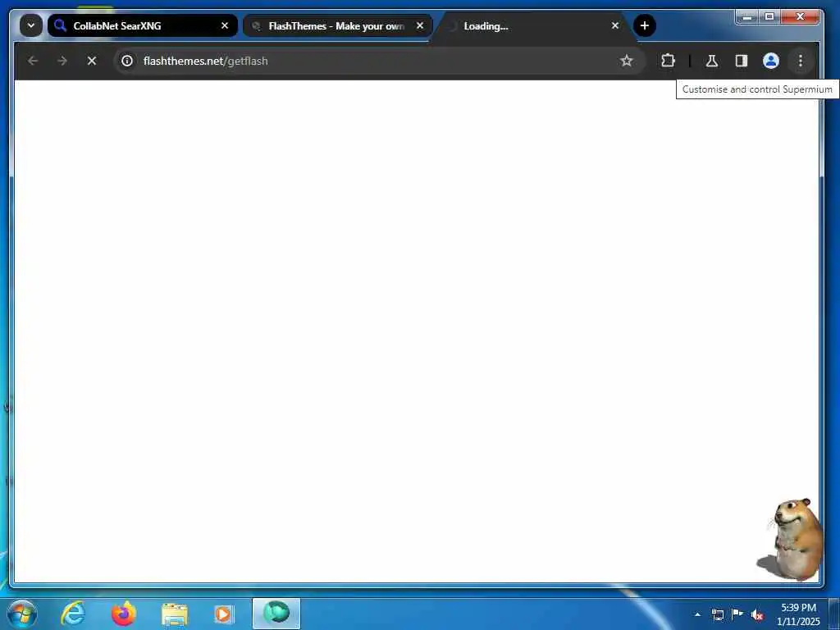The image size is (840, 630).
Task: Open the profile avatar menu
Action: (x=771, y=61)
